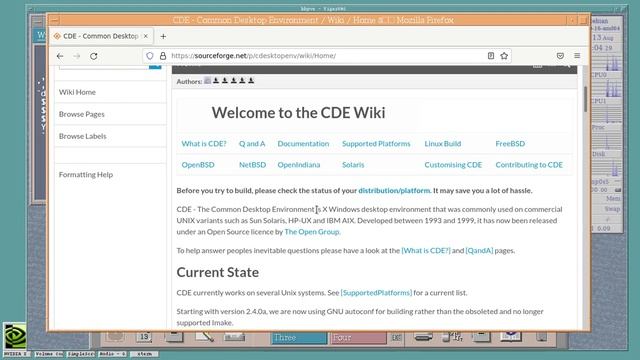The image size is (640, 360).
Task: Click the 'Current State' heading
Action: click(x=218, y=273)
